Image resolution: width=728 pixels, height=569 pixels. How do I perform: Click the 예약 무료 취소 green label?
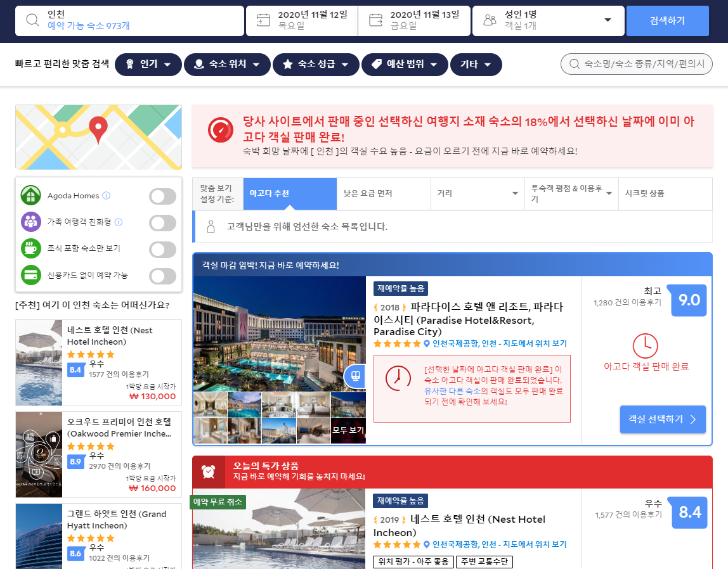click(218, 502)
